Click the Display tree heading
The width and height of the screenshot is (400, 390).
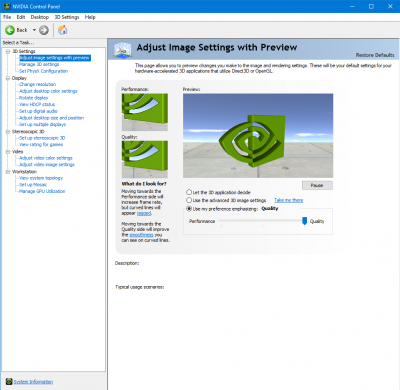(x=19, y=78)
